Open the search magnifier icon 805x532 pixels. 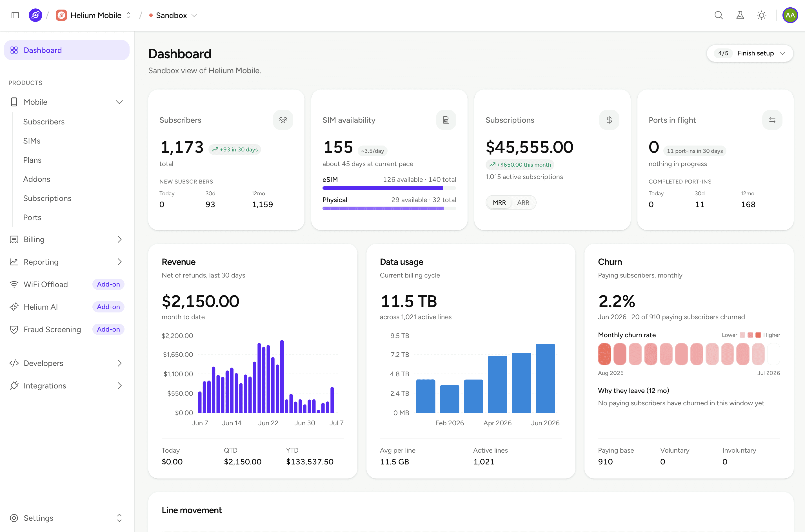[719, 15]
